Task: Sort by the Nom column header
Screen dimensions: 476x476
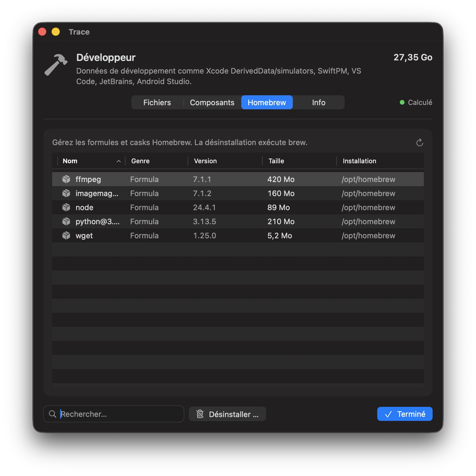Action: tap(91, 161)
